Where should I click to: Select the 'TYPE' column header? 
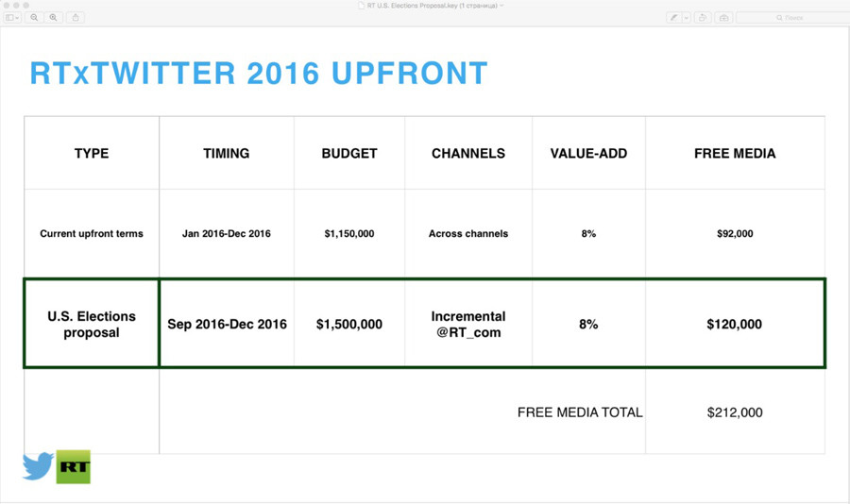(x=92, y=153)
